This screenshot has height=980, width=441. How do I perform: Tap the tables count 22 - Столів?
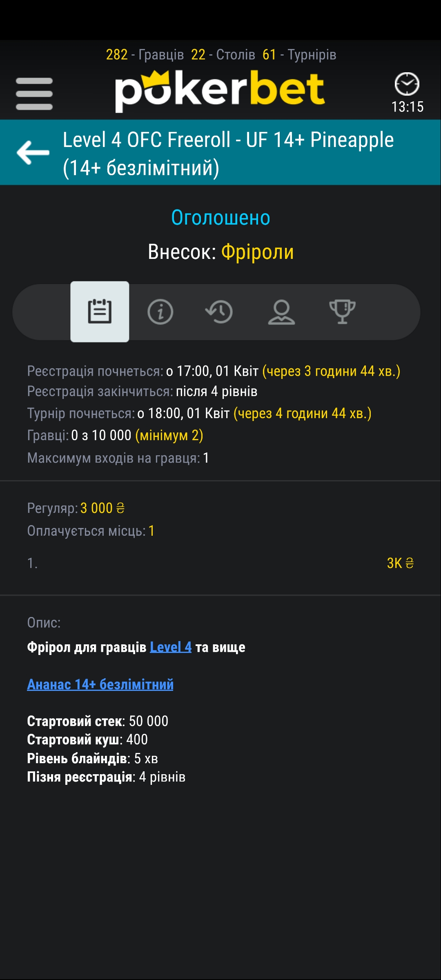tap(223, 55)
